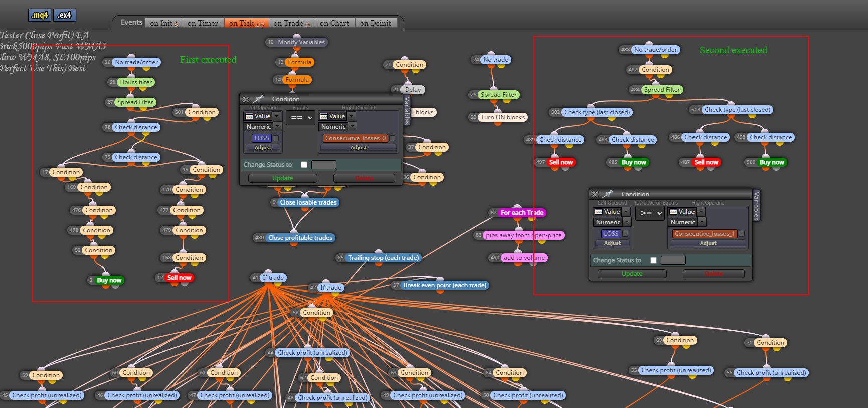Open the == operator dropdown
Image resolution: width=868 pixels, height=408 pixels.
click(301, 118)
